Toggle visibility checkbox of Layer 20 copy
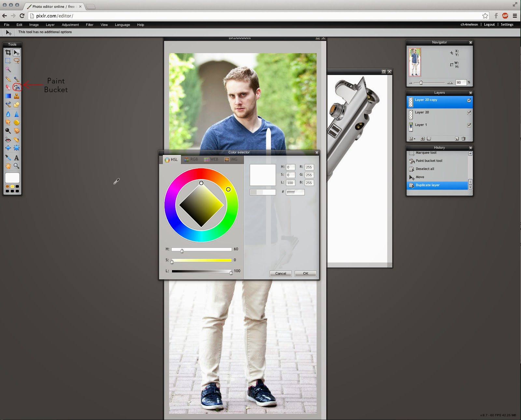Viewport: 521px width, 420px height. (469, 100)
